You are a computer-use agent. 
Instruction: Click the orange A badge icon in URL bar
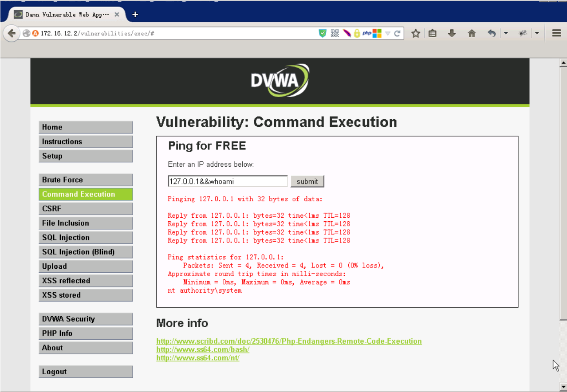coord(35,33)
